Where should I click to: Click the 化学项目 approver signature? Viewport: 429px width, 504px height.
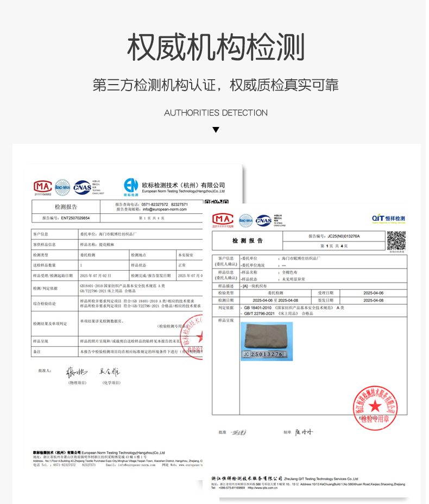coord(110,372)
